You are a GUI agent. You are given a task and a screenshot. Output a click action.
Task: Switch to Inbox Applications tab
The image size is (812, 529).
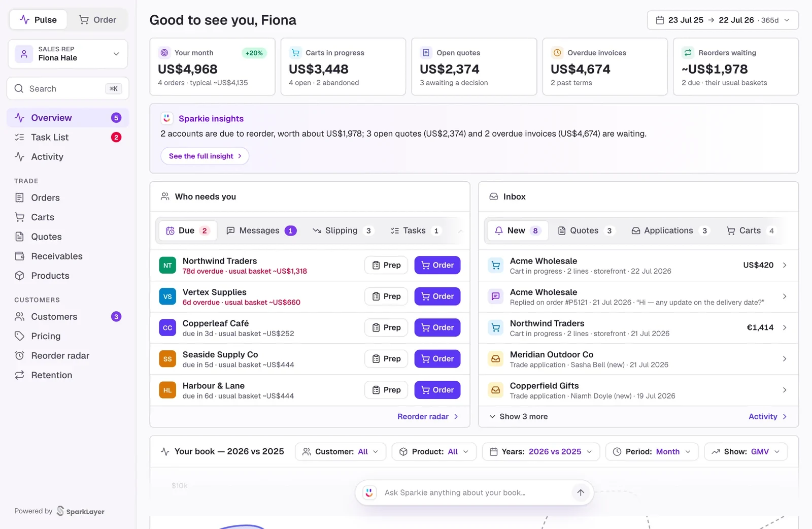670,231
